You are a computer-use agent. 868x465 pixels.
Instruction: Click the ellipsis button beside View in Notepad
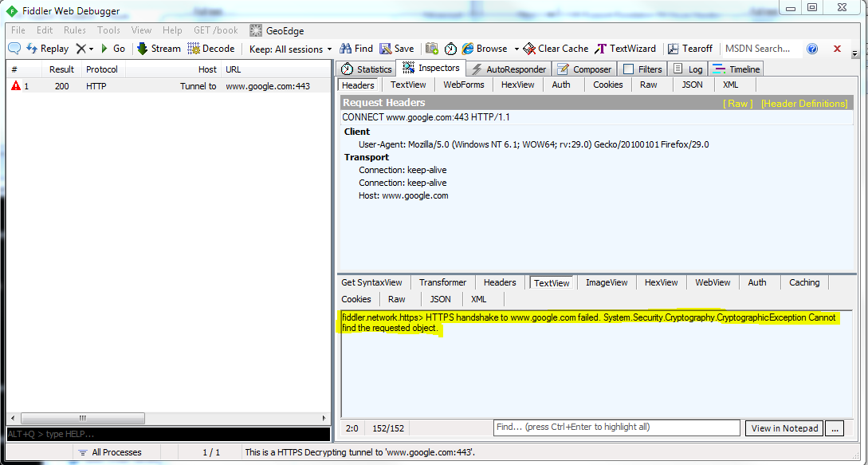[835, 428]
